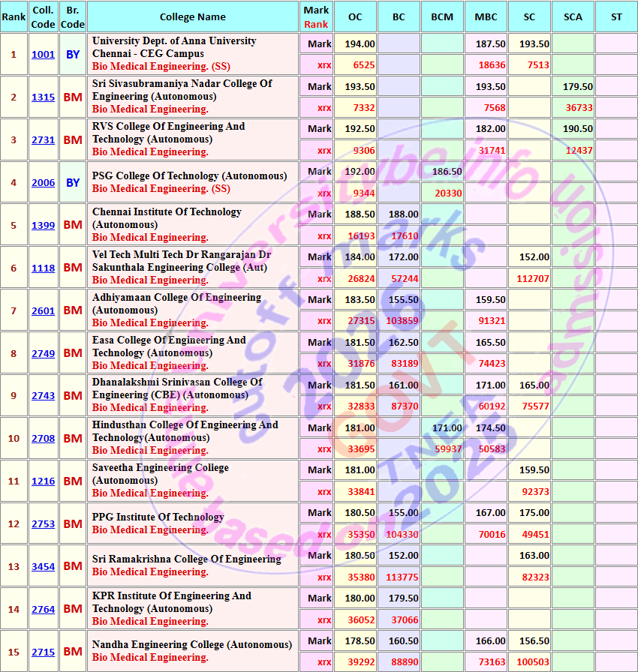Click SCA rank value 36733
638x672 pixels.
[x=579, y=107]
